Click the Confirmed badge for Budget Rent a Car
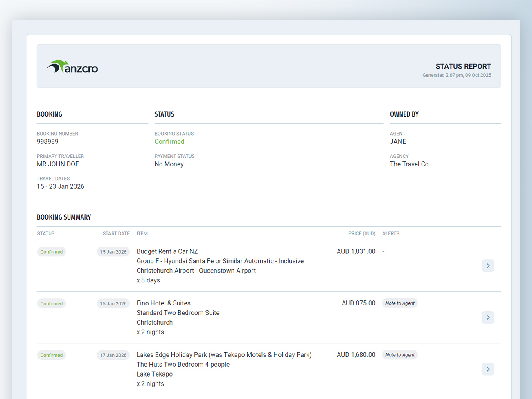Screen dimensions: 532x399 pos(52,252)
